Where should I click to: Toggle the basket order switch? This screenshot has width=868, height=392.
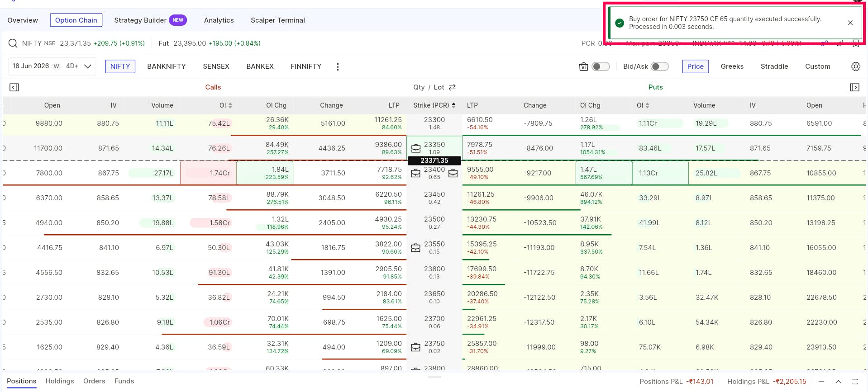601,66
